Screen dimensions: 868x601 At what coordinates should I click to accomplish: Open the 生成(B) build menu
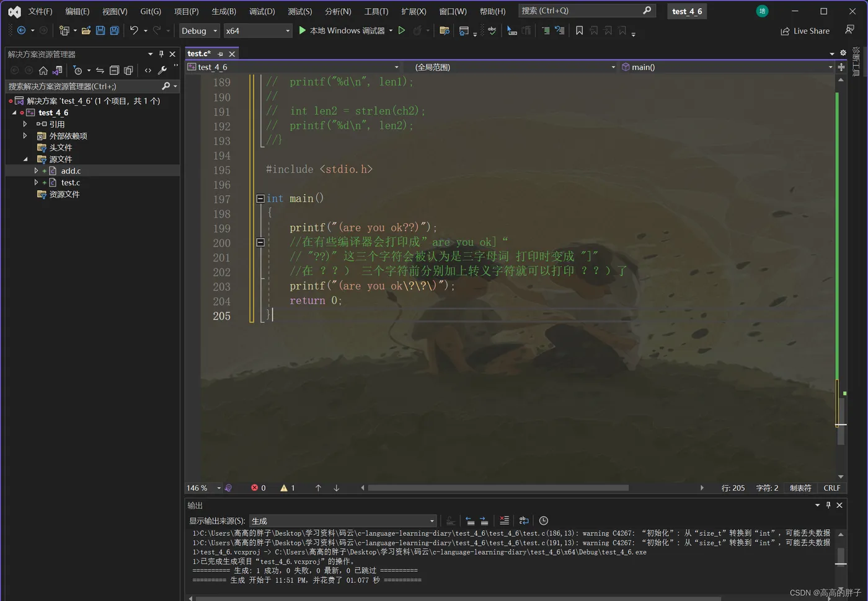click(x=224, y=11)
